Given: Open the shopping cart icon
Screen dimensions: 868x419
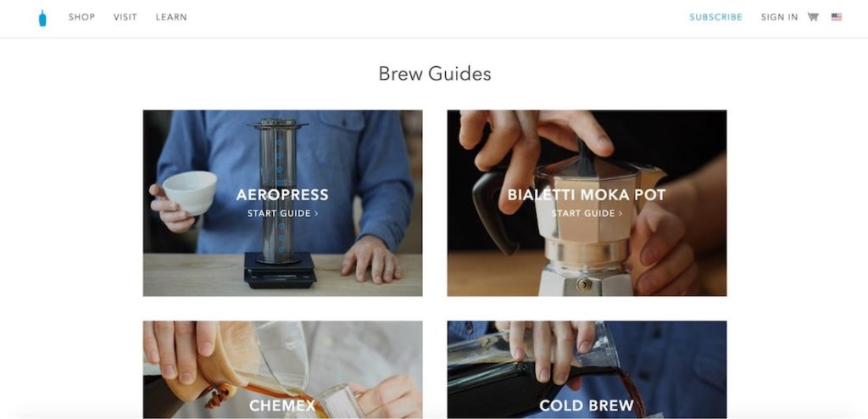Looking at the screenshot, I should pos(813,17).
